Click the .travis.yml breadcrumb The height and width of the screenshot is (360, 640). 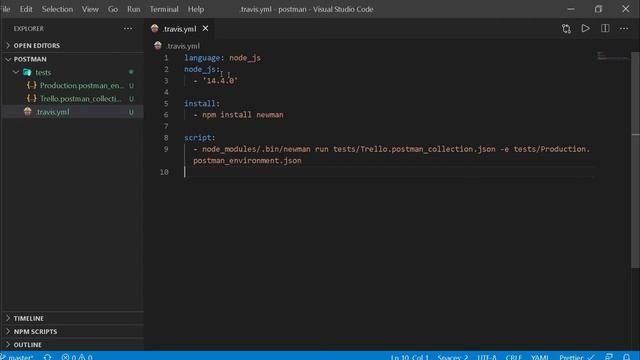tap(182, 46)
